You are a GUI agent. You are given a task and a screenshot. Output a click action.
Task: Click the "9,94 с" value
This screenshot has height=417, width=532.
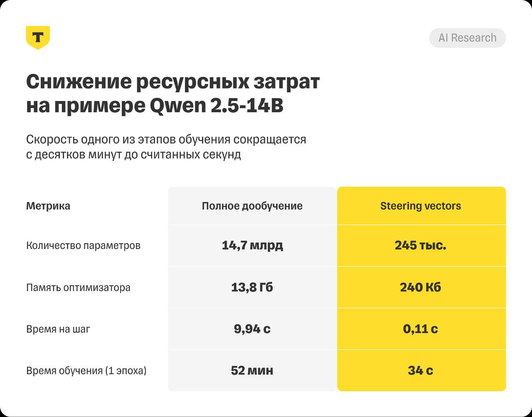point(252,329)
